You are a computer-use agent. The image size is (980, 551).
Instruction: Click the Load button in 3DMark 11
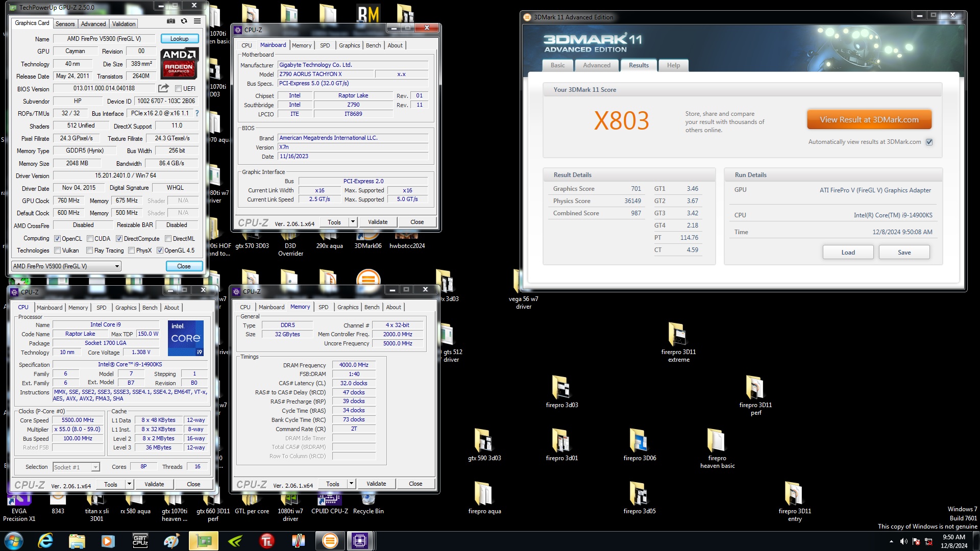click(848, 253)
